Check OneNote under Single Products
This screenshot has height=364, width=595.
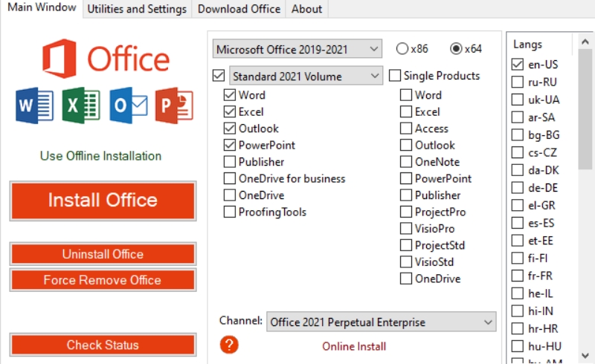[406, 161]
